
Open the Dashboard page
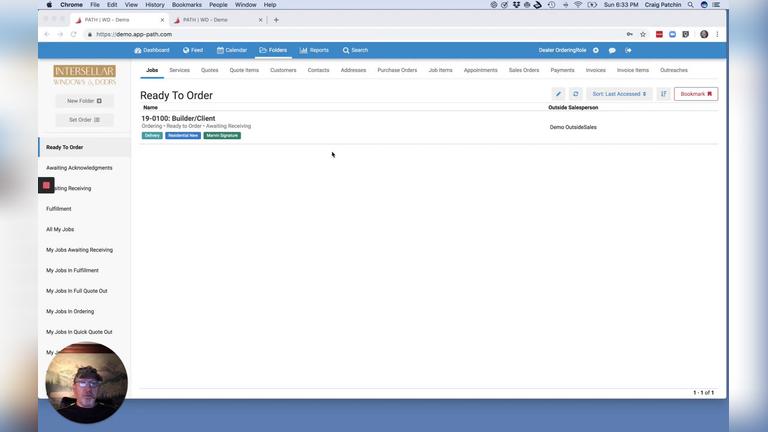pos(152,50)
